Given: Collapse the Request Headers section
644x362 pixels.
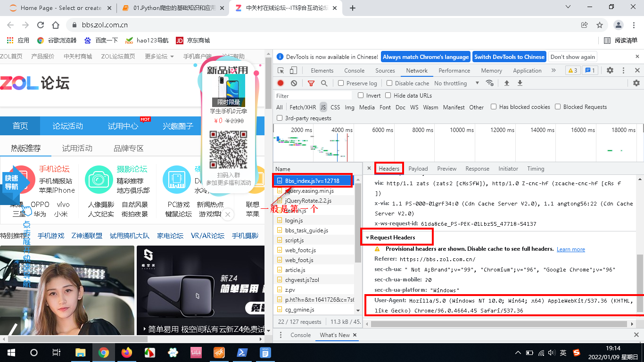Looking at the screenshot, I should click(368, 238).
